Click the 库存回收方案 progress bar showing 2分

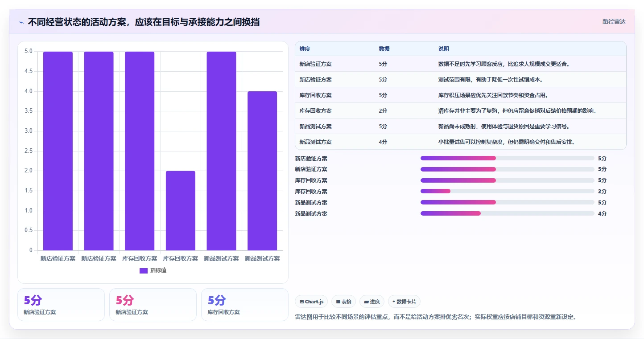(508, 192)
